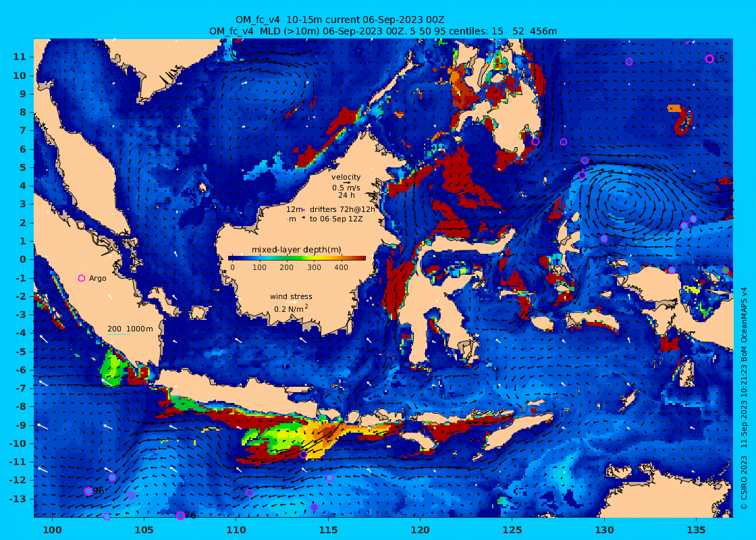Click the latitude axis label '7'
This screenshot has height=540, width=756.
(x=23, y=131)
